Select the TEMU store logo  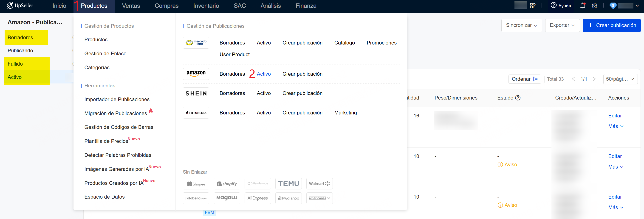[288, 184]
